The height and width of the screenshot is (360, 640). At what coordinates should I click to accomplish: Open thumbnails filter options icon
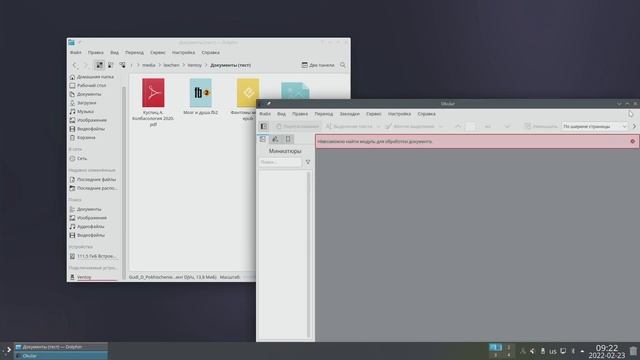308,162
